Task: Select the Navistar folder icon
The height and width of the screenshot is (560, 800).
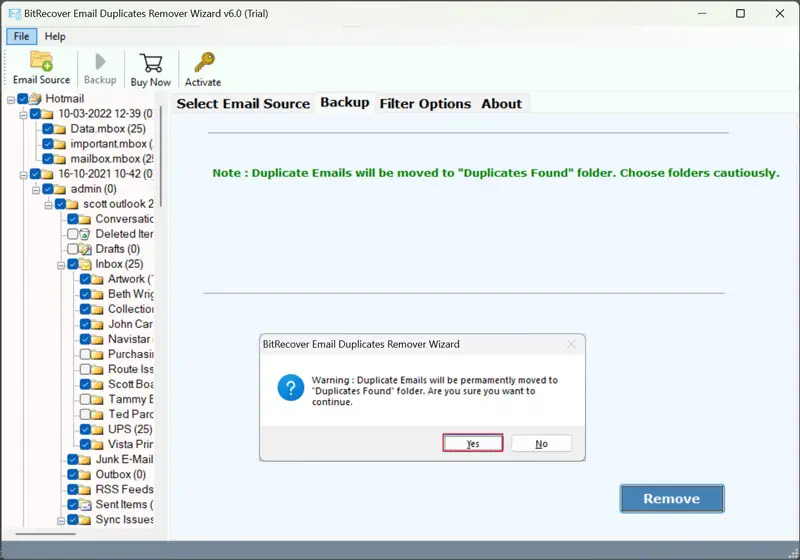Action: [97, 340]
